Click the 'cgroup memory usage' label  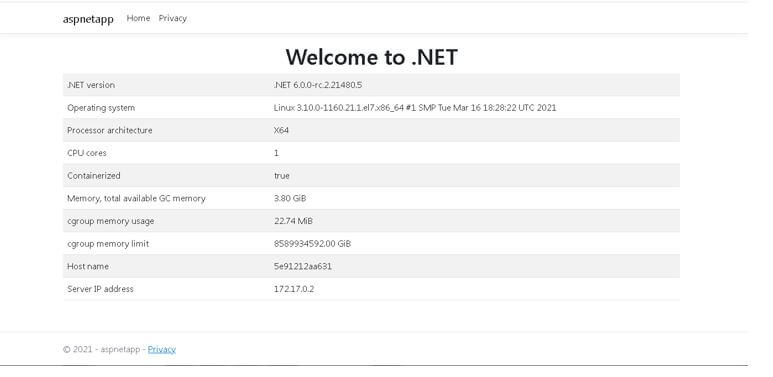pyautogui.click(x=111, y=221)
